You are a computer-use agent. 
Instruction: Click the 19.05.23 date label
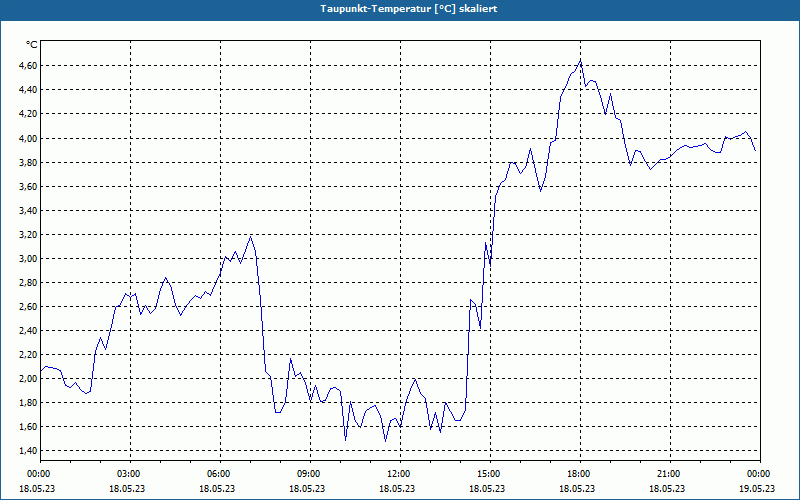pyautogui.click(x=757, y=488)
